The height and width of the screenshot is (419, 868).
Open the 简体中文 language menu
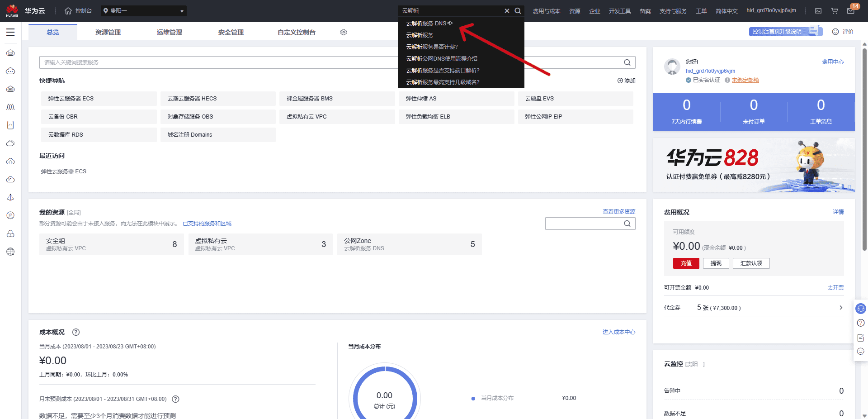point(726,11)
